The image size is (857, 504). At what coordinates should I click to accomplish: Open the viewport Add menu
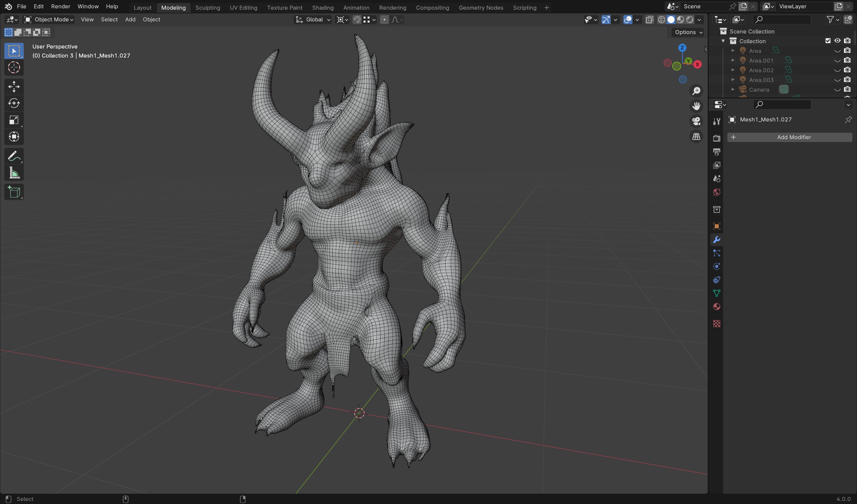pyautogui.click(x=130, y=19)
